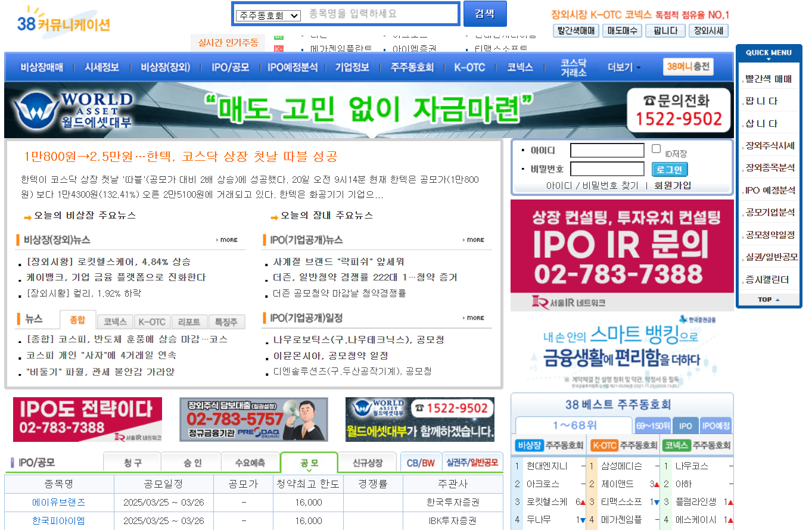Click the red up-arrow beside 로킷헬스케 ranking
Screen dimensions: 812x530
tap(582, 502)
